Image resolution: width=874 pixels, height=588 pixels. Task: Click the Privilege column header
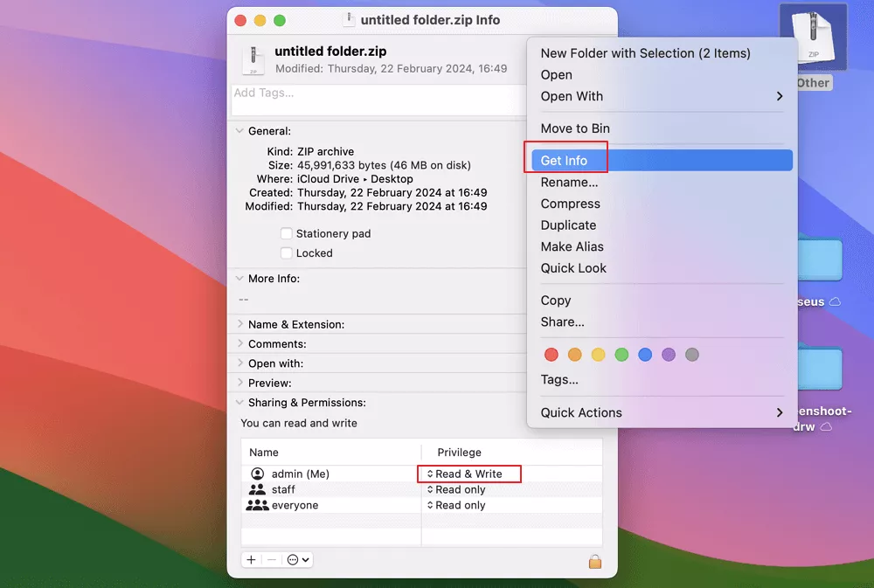512,452
